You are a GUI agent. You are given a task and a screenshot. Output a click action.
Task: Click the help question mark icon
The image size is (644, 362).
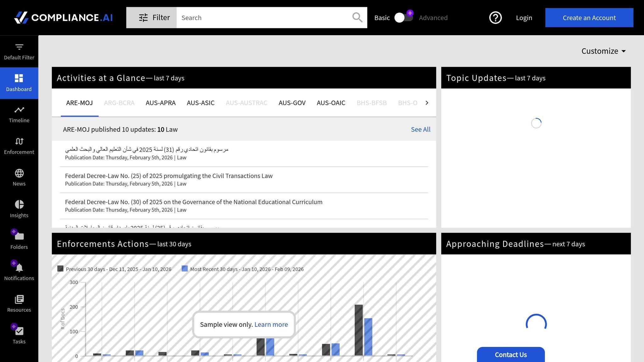click(495, 18)
